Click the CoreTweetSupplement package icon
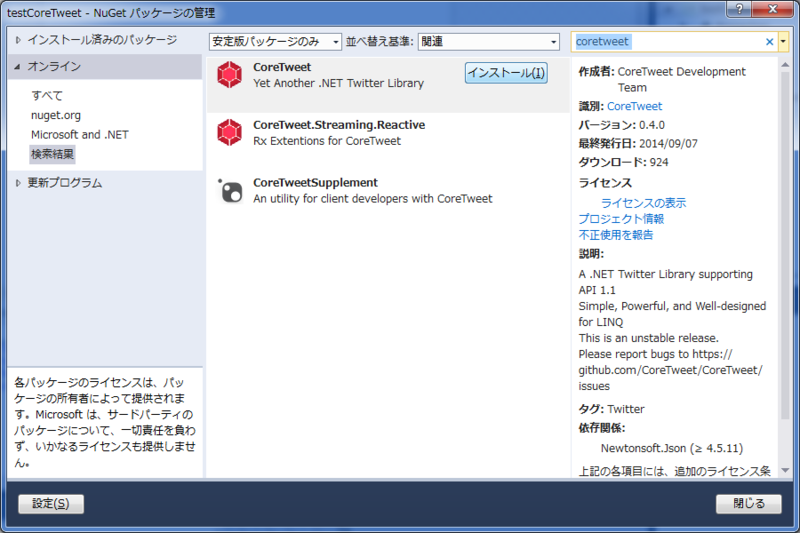This screenshot has height=533, width=800. pyautogui.click(x=231, y=191)
